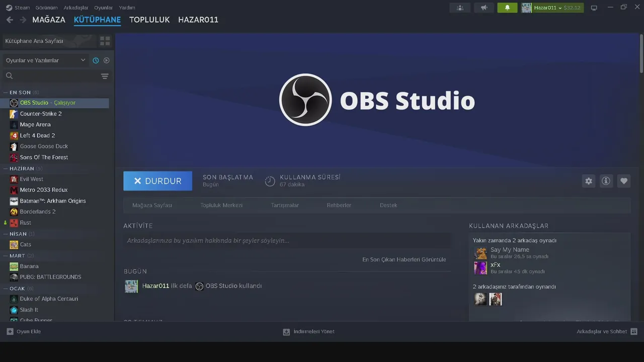
Task: Toggle ready-to-play filter icon
Action: click(106, 60)
